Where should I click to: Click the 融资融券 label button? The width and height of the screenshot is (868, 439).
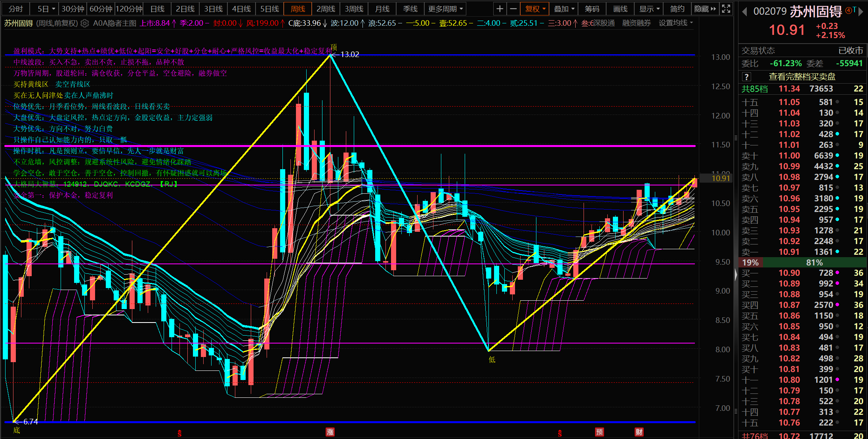[x=636, y=23]
